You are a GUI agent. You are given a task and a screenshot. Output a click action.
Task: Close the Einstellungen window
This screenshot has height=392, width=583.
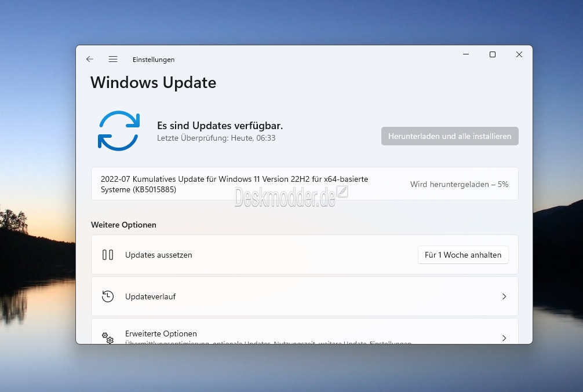coord(519,54)
